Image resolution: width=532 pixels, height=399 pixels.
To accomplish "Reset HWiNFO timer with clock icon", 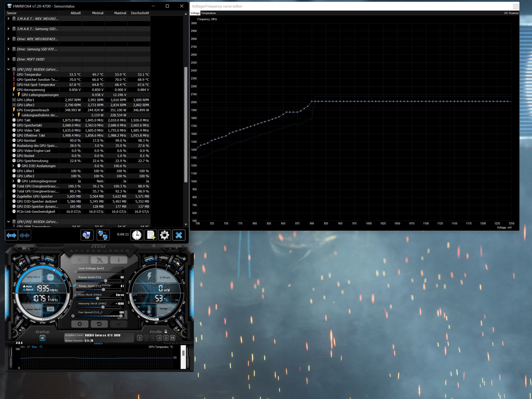I will tap(137, 235).
